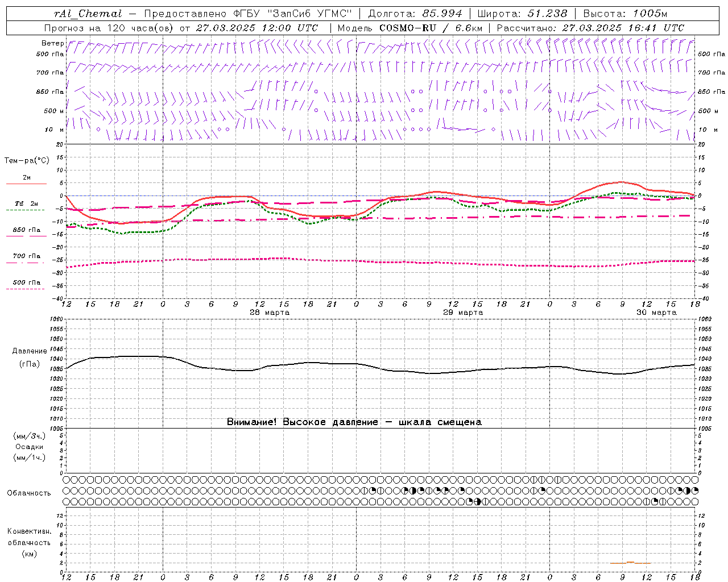
Task: Click the solid red '2м' legend line
Action: point(26,184)
